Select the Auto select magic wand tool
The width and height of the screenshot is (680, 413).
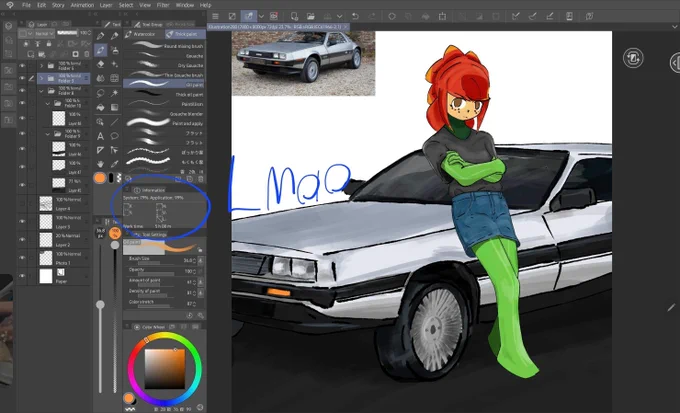tap(114, 93)
